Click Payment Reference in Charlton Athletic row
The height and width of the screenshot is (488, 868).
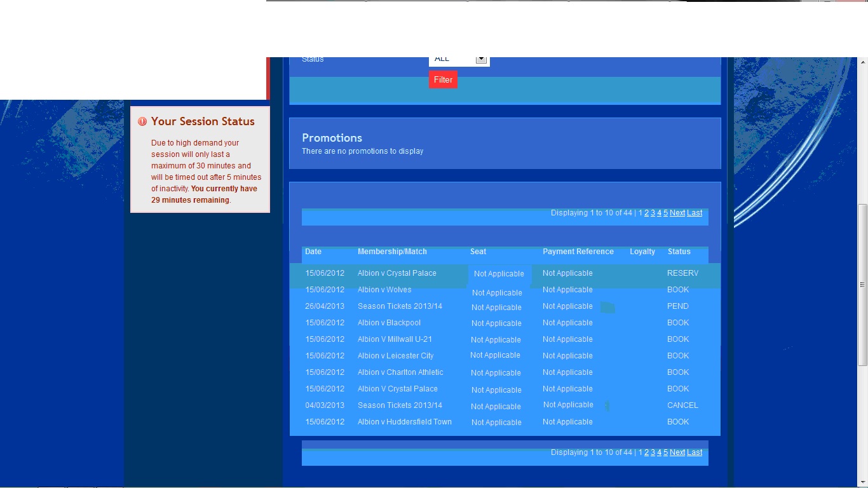(x=567, y=372)
